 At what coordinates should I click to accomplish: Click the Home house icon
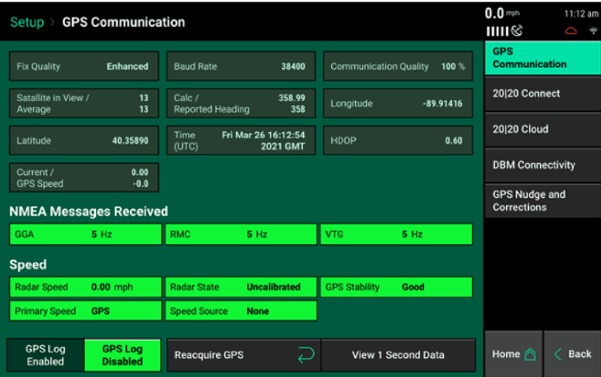(x=530, y=354)
